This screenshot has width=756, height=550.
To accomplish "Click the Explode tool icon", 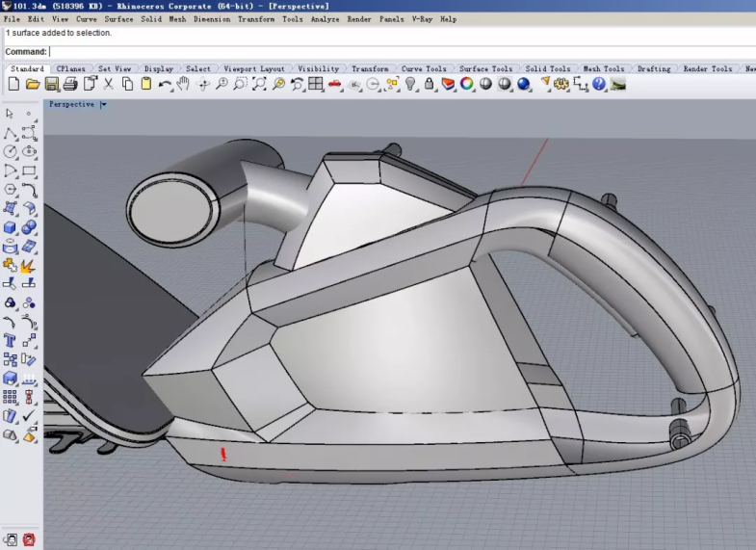I will tap(28, 265).
